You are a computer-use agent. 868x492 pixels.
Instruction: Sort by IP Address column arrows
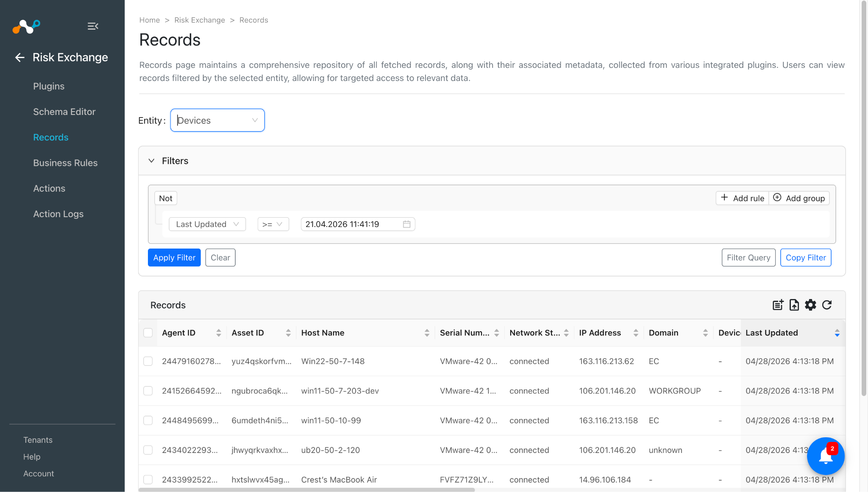(x=636, y=333)
